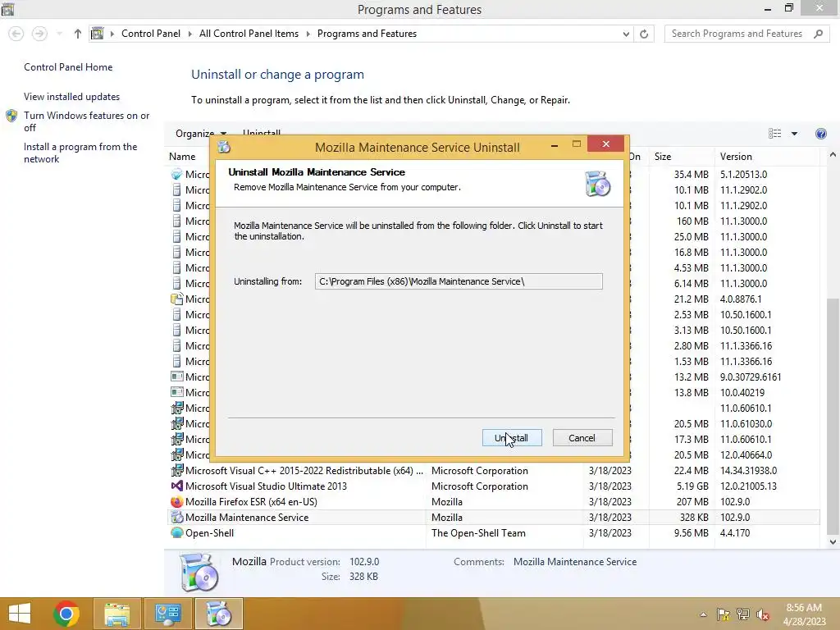The height and width of the screenshot is (630, 840).
Task: Go forward using the Forward arrow
Action: pyautogui.click(x=39, y=34)
